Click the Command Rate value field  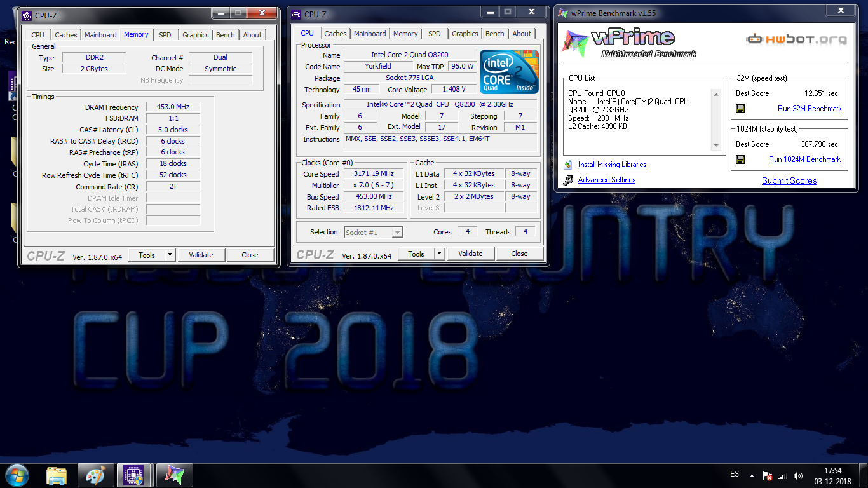[173, 187]
